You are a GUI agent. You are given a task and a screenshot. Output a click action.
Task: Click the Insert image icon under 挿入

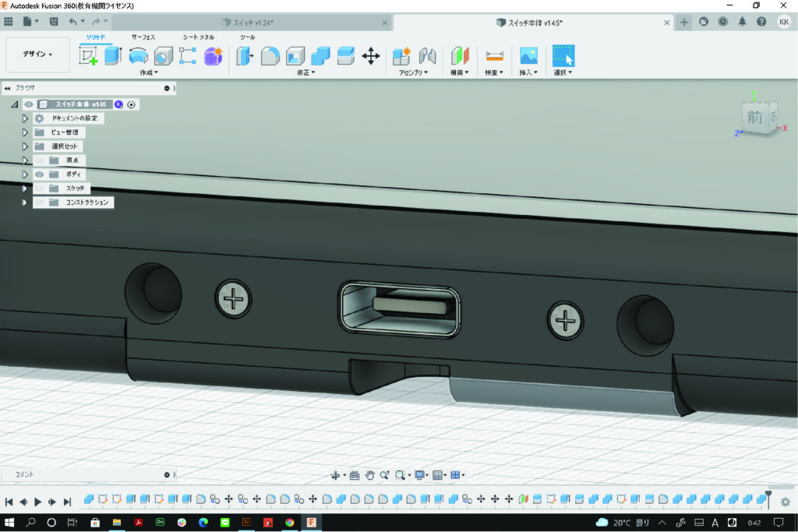[x=529, y=56]
